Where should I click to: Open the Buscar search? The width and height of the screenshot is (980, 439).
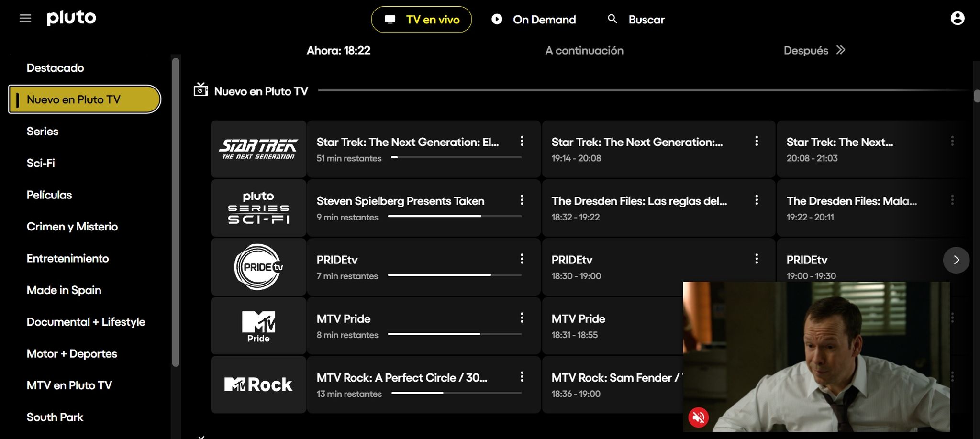(635, 20)
